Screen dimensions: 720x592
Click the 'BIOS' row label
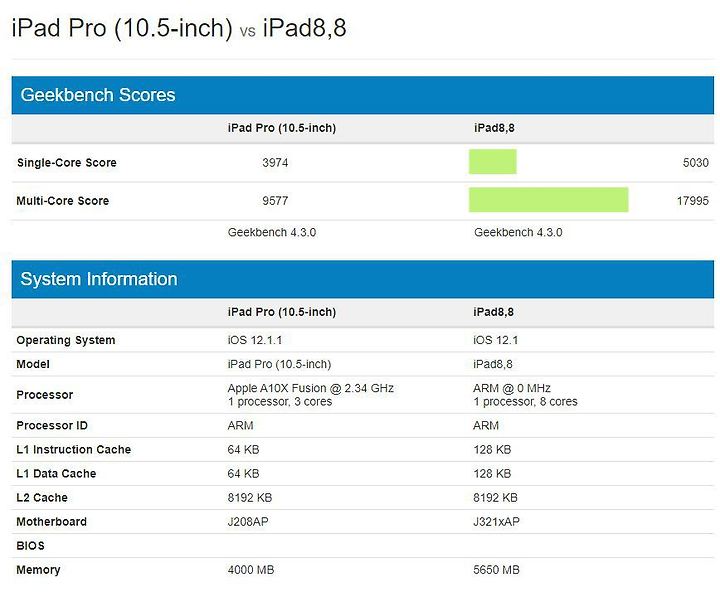pyautogui.click(x=31, y=546)
